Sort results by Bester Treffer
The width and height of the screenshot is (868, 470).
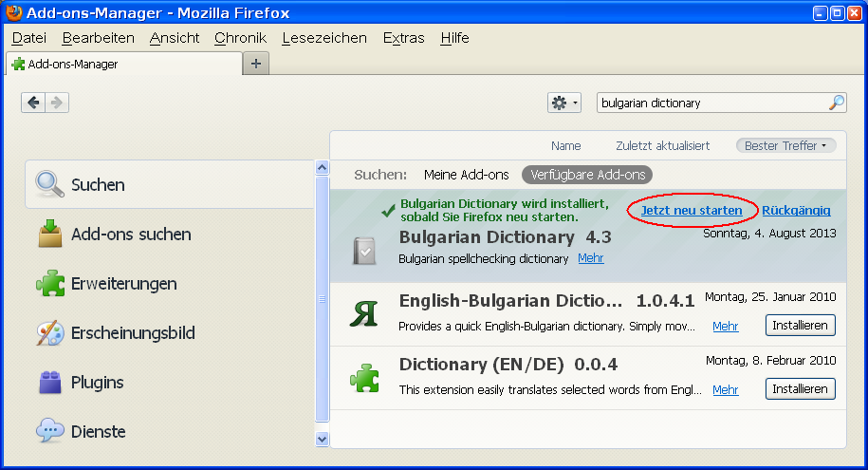point(785,145)
